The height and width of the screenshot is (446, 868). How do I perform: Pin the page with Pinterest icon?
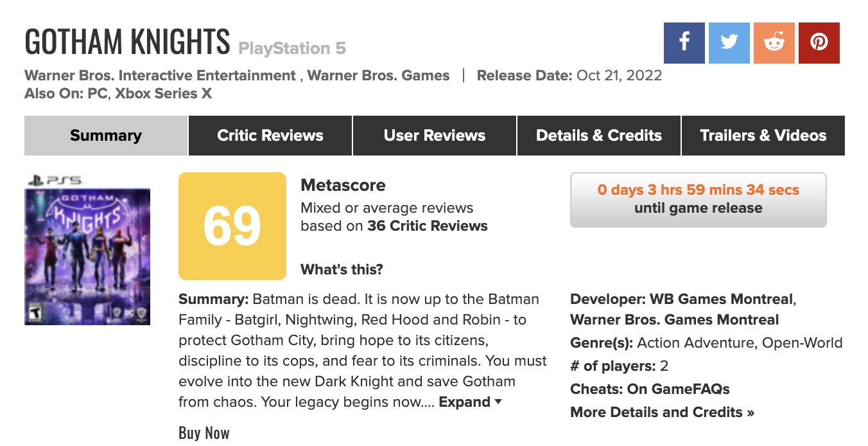(819, 43)
